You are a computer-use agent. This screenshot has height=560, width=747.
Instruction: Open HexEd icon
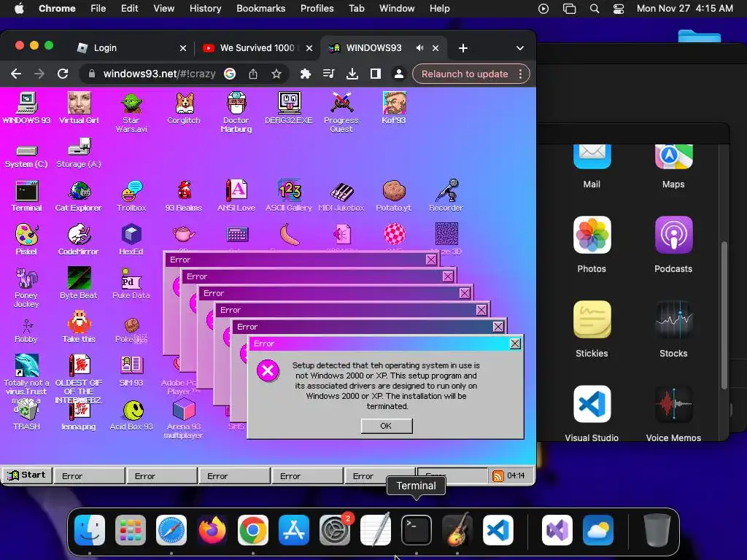pyautogui.click(x=131, y=239)
